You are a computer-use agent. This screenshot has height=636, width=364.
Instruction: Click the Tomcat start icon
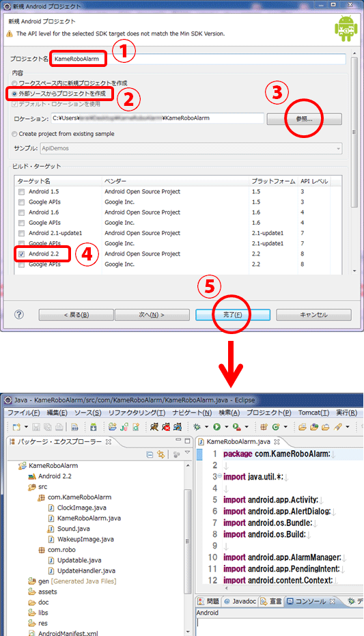pyautogui.click(x=154, y=427)
